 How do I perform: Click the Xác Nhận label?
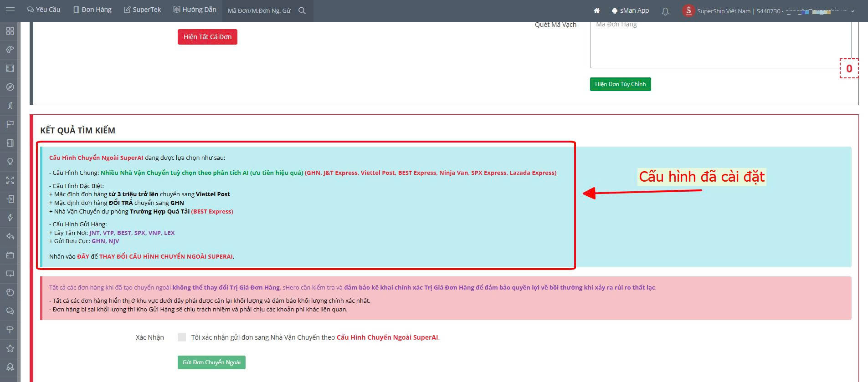pos(150,337)
